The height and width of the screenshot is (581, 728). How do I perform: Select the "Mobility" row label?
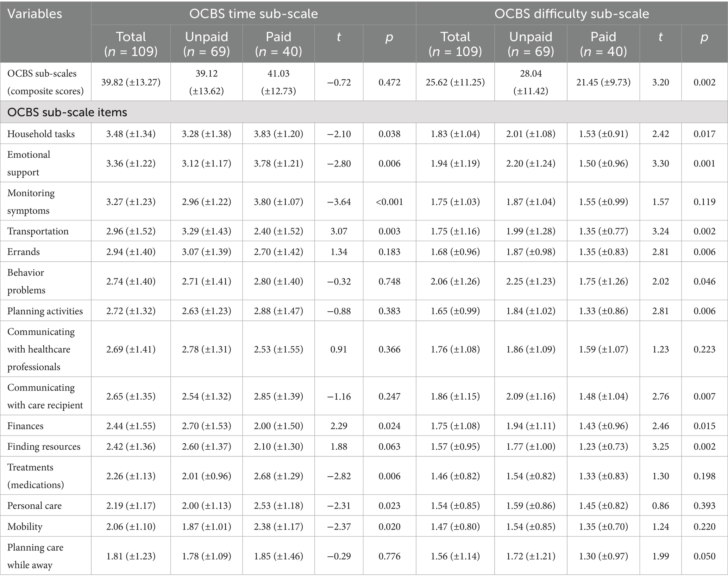tap(25, 526)
